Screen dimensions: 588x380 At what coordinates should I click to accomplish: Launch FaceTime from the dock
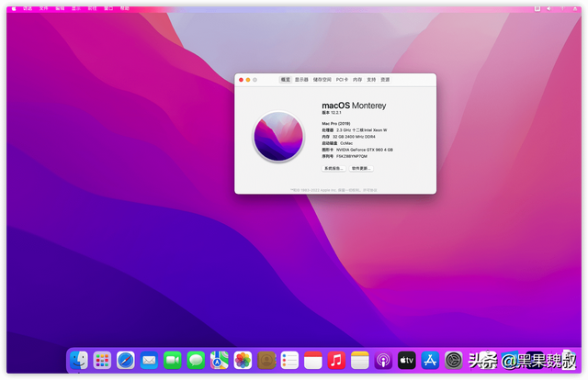coord(173,360)
